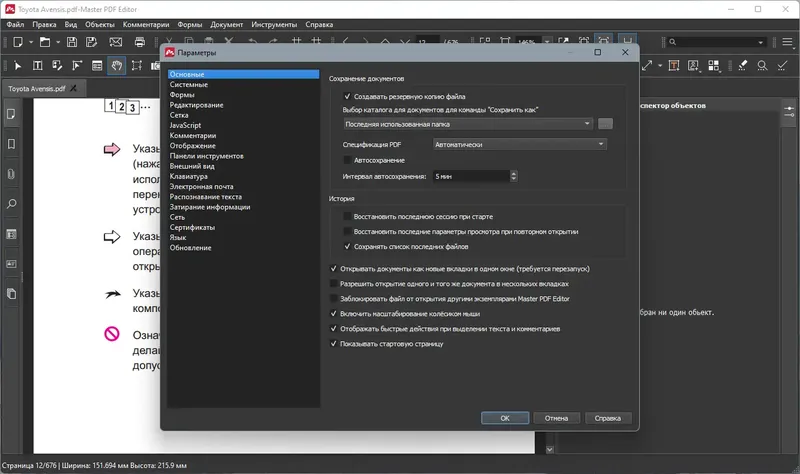The width and height of the screenshot is (800, 474).
Task: Click the Отмена button
Action: (556, 418)
